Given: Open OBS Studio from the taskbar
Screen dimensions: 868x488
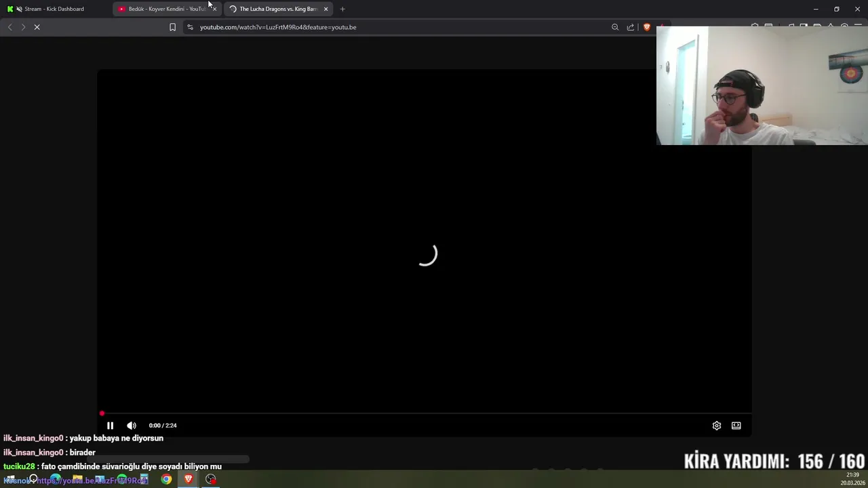Looking at the screenshot, I should click(x=211, y=479).
